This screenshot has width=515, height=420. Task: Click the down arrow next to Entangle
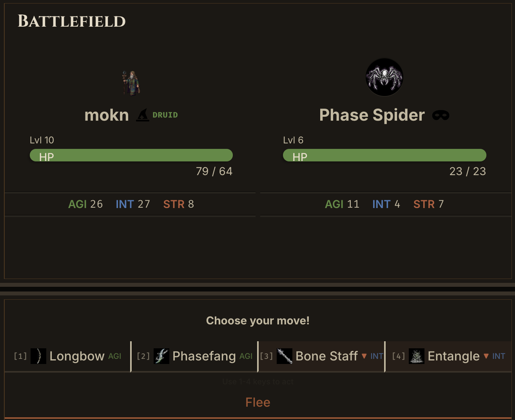pos(486,356)
